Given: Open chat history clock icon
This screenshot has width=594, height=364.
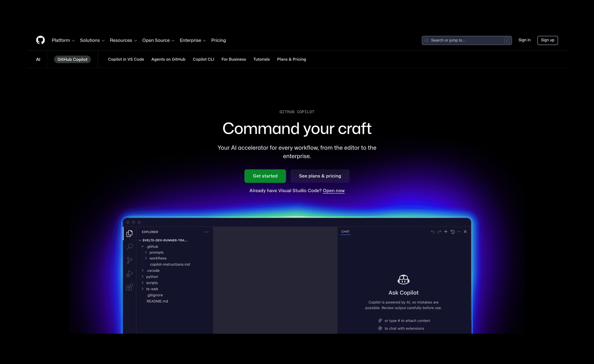Looking at the screenshot, I should click(453, 232).
